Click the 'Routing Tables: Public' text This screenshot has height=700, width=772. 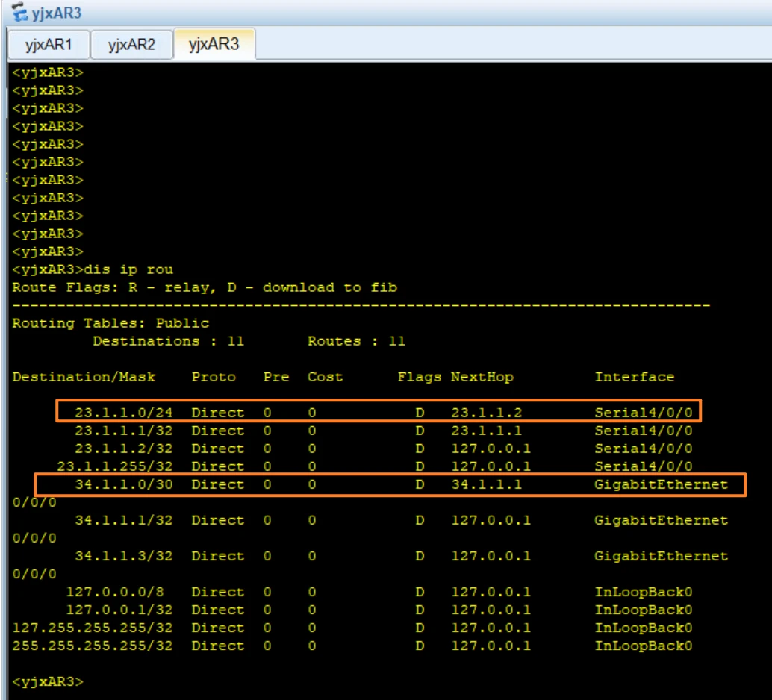pos(110,323)
